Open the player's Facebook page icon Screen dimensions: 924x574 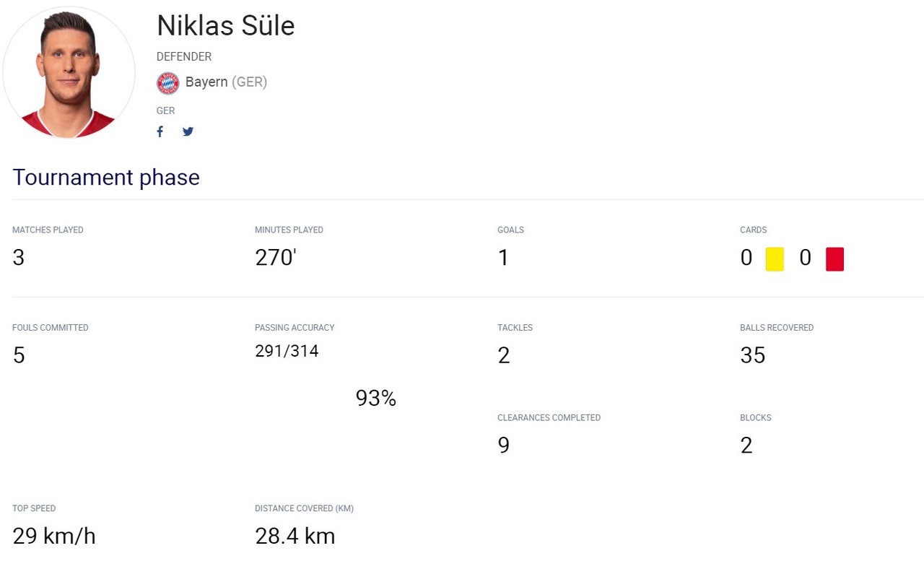coord(160,131)
